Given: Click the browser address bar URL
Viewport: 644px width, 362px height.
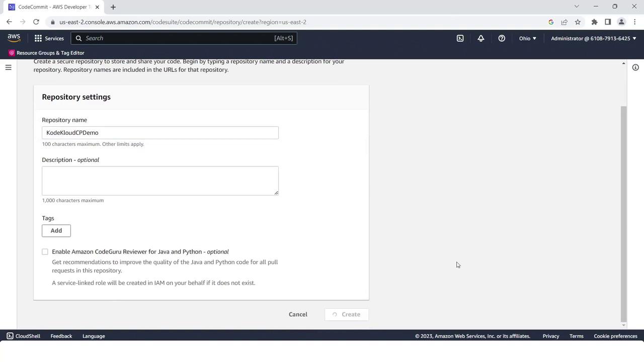Looking at the screenshot, I should [x=183, y=22].
